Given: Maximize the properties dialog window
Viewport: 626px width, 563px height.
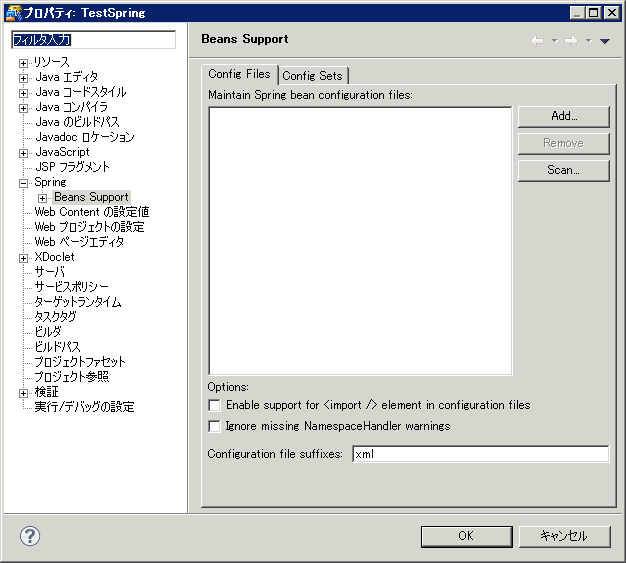Looking at the screenshot, I should (x=594, y=13).
